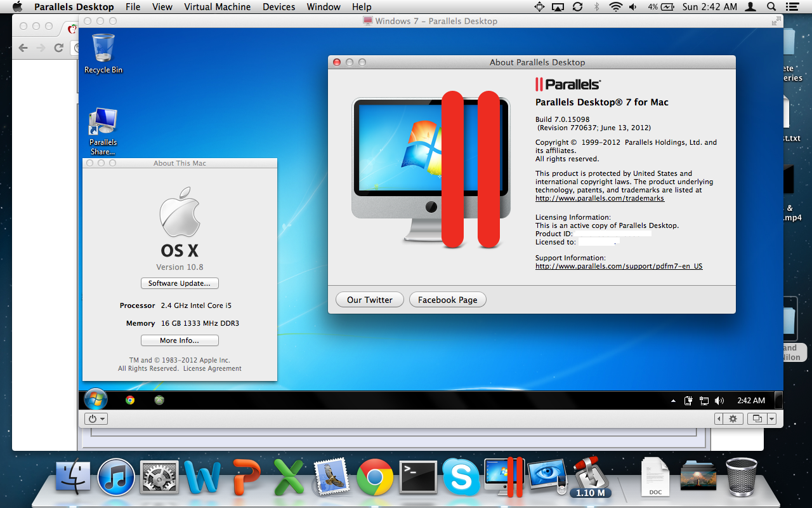Open License Agreement link in About This Mac

213,368
